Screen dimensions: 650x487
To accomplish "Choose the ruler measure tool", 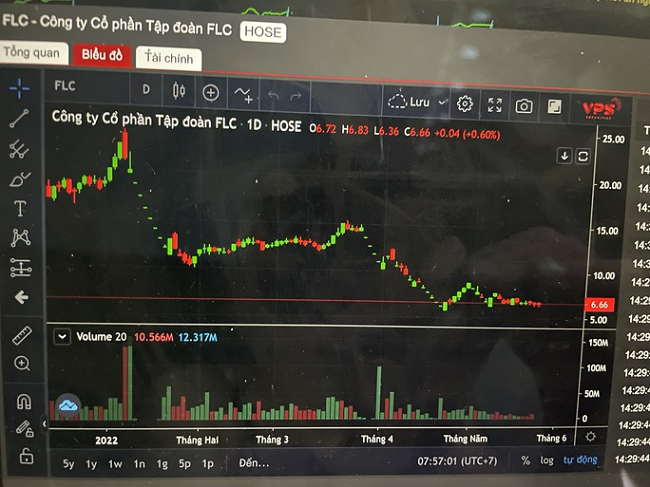I will pos(22,335).
